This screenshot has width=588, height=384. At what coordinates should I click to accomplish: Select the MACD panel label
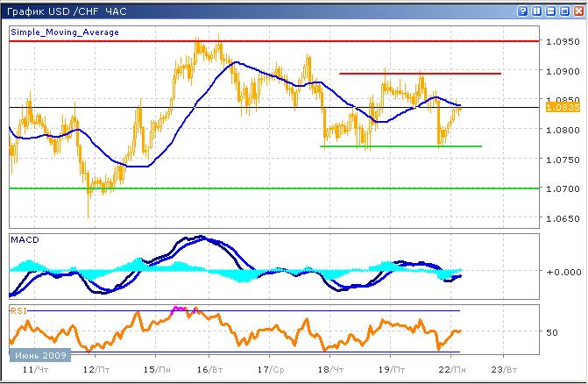[x=23, y=238]
